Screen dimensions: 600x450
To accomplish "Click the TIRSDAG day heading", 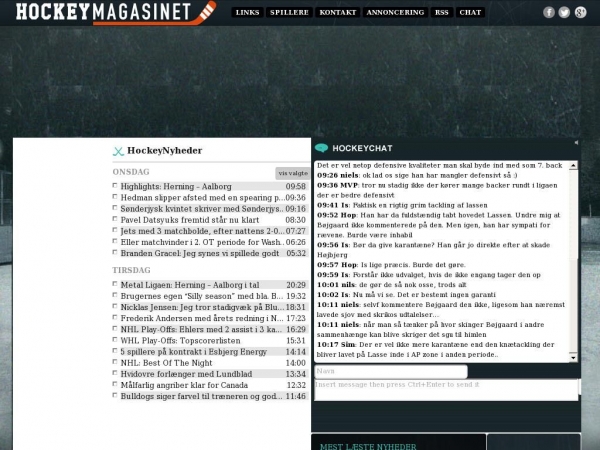I will 131,270.
